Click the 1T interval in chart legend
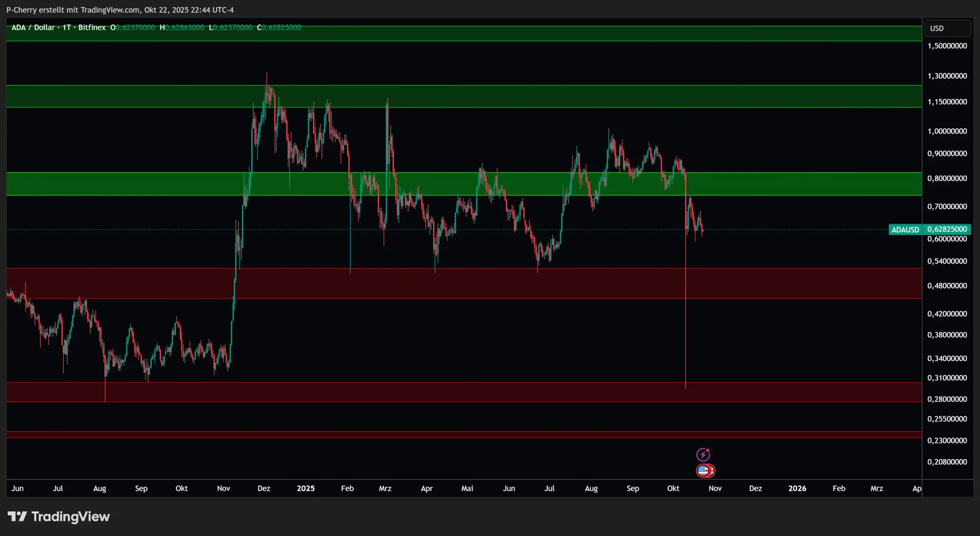 [x=66, y=27]
